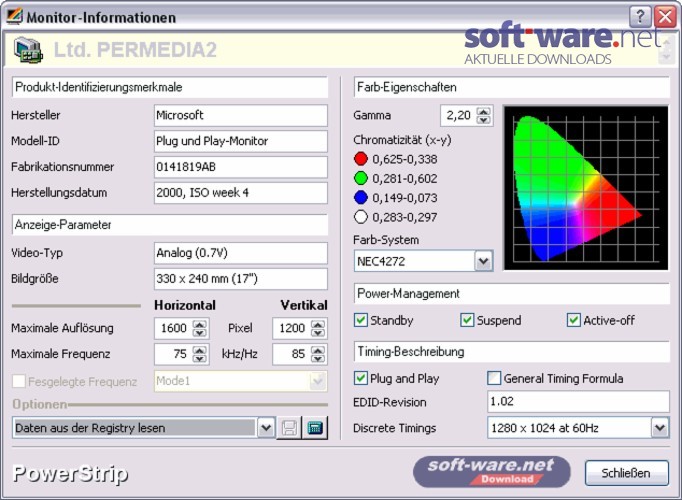This screenshot has height=500, width=682.
Task: Open the disabled Mode1 dropdown
Action: 318,381
